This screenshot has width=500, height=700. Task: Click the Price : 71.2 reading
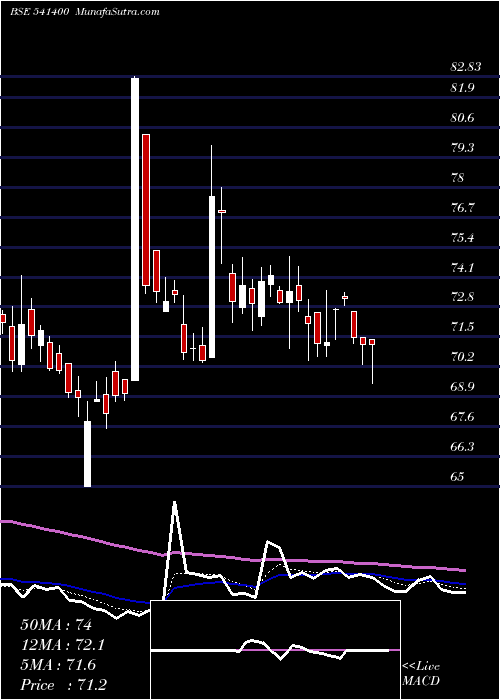(63, 685)
